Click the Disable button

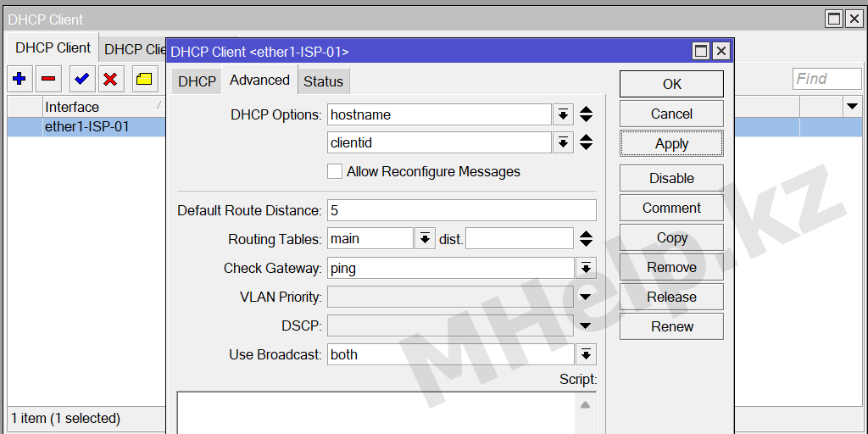click(x=671, y=178)
